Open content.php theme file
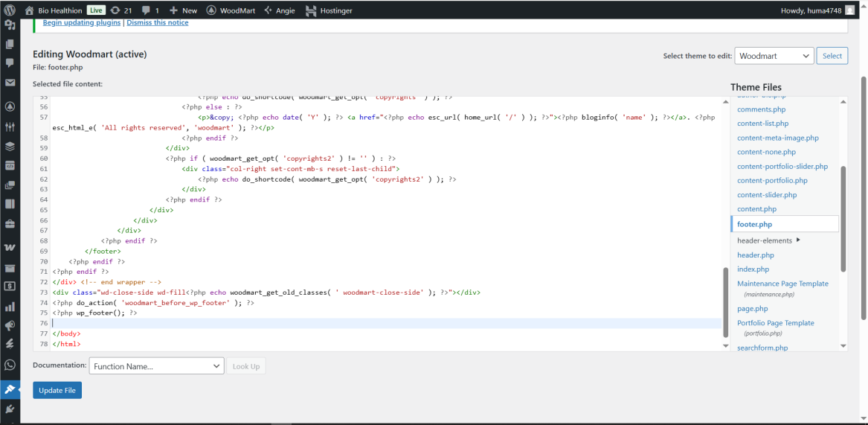This screenshot has width=868, height=425. pos(756,209)
